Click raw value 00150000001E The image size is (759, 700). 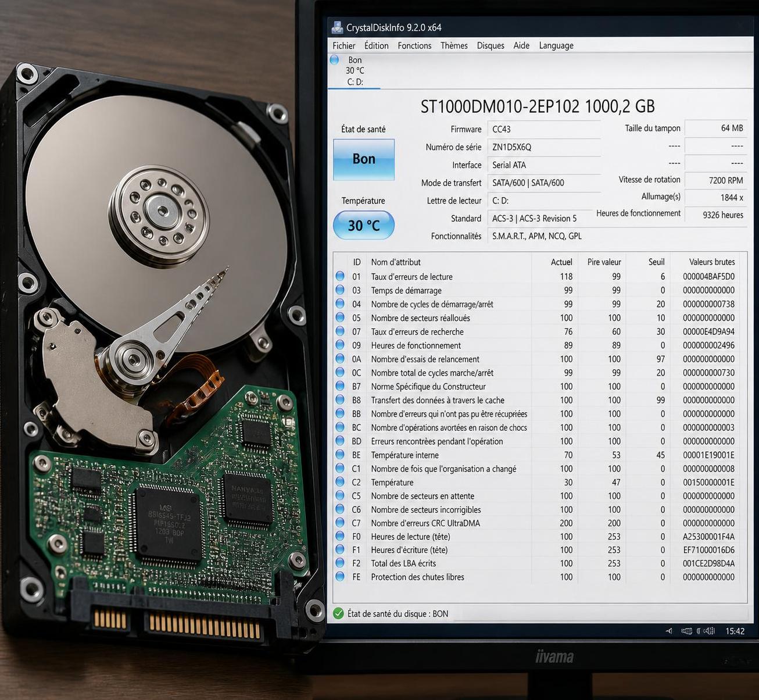click(x=708, y=483)
